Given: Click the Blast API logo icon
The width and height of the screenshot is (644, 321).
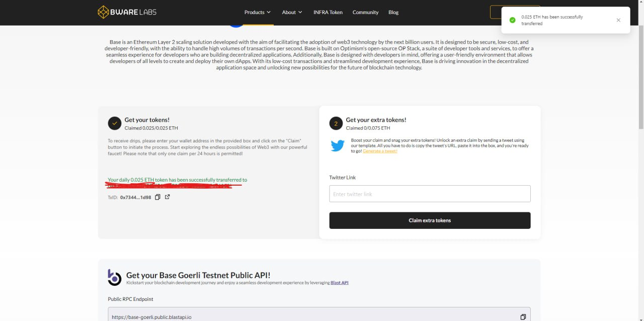Looking at the screenshot, I should click(x=115, y=277).
